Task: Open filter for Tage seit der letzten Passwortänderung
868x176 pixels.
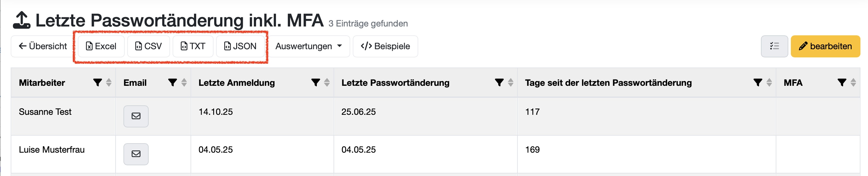Action: click(x=757, y=83)
